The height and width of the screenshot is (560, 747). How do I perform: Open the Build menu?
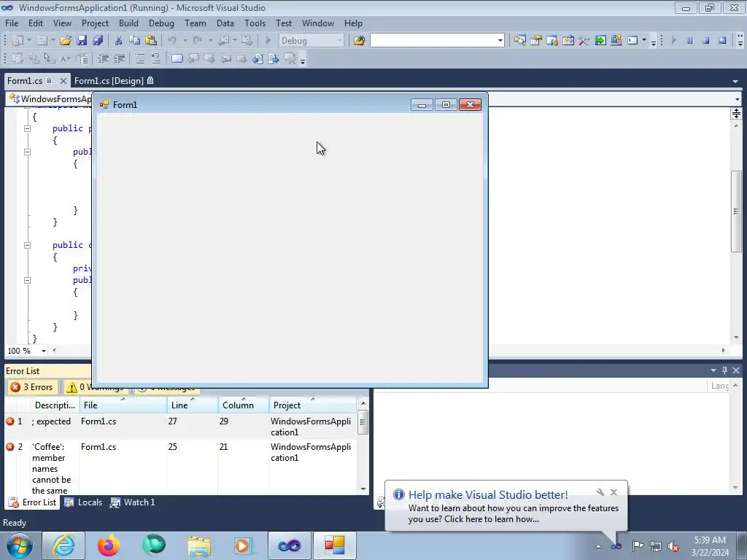point(128,23)
